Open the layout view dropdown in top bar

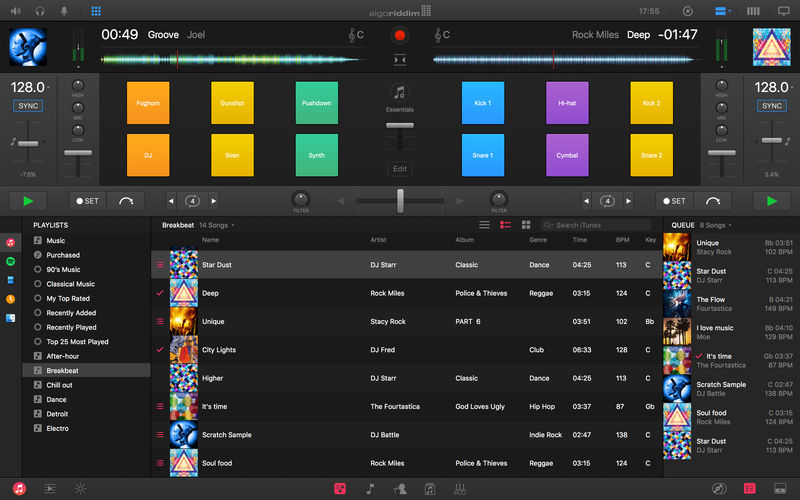pos(723,11)
